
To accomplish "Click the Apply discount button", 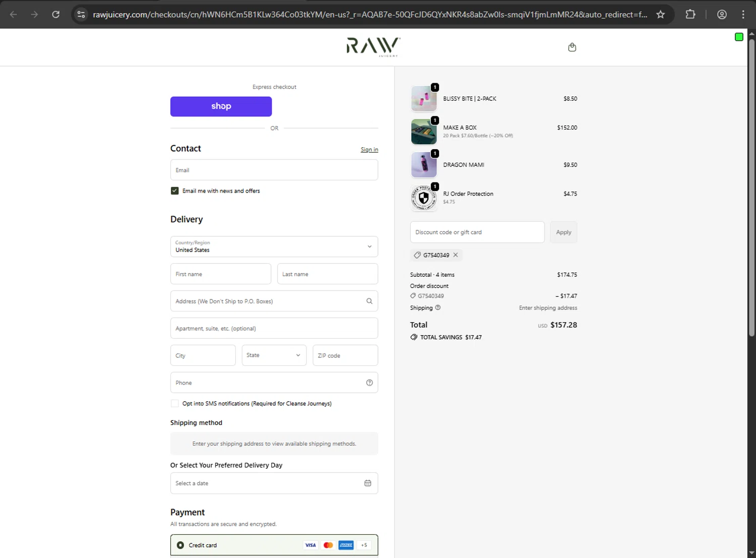I will pyautogui.click(x=563, y=232).
